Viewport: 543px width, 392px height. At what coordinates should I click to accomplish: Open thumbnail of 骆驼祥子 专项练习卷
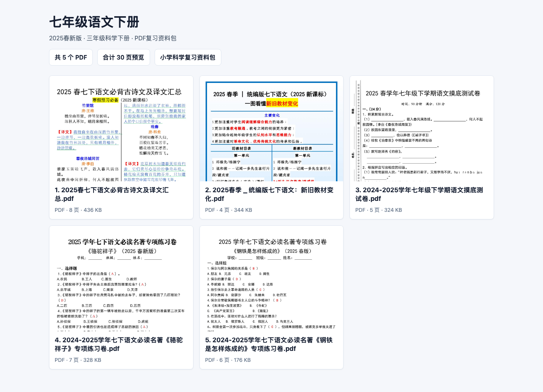(121, 279)
